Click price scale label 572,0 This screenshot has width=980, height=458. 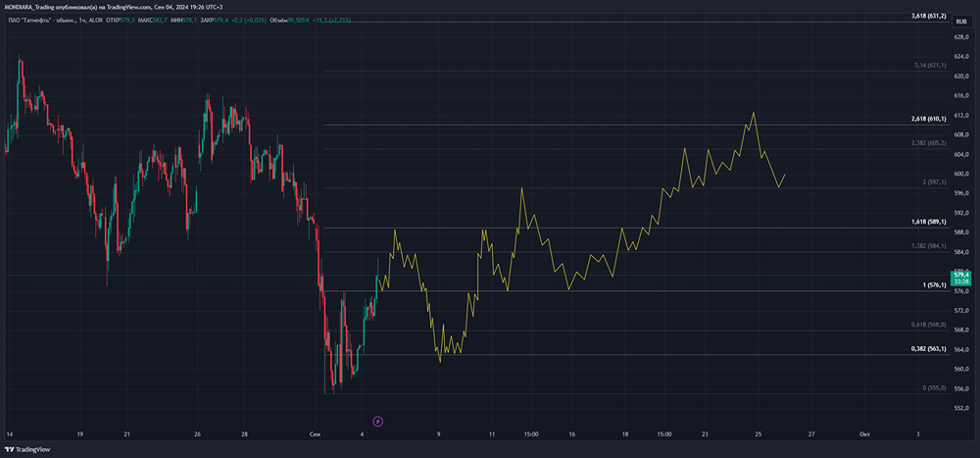[959, 310]
